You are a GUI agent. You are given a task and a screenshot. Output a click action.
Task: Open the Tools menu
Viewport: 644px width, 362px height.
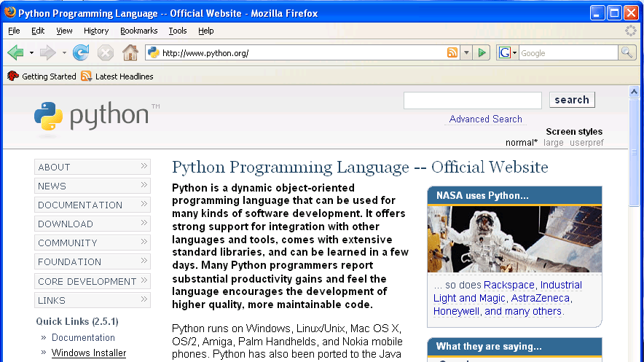pyautogui.click(x=178, y=31)
